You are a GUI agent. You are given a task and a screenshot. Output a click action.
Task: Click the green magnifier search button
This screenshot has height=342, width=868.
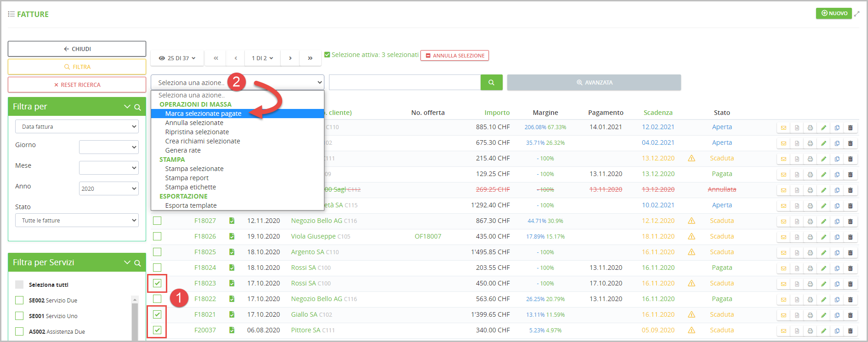pyautogui.click(x=491, y=83)
